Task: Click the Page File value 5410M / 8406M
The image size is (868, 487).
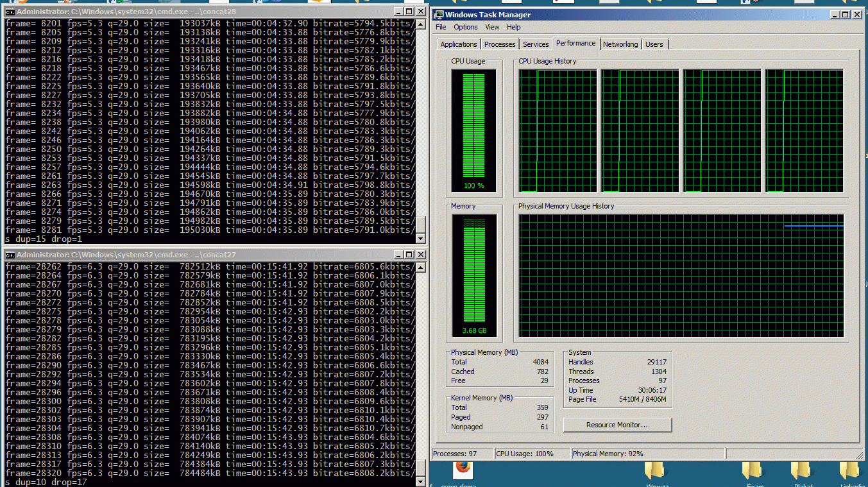Action: (x=643, y=399)
